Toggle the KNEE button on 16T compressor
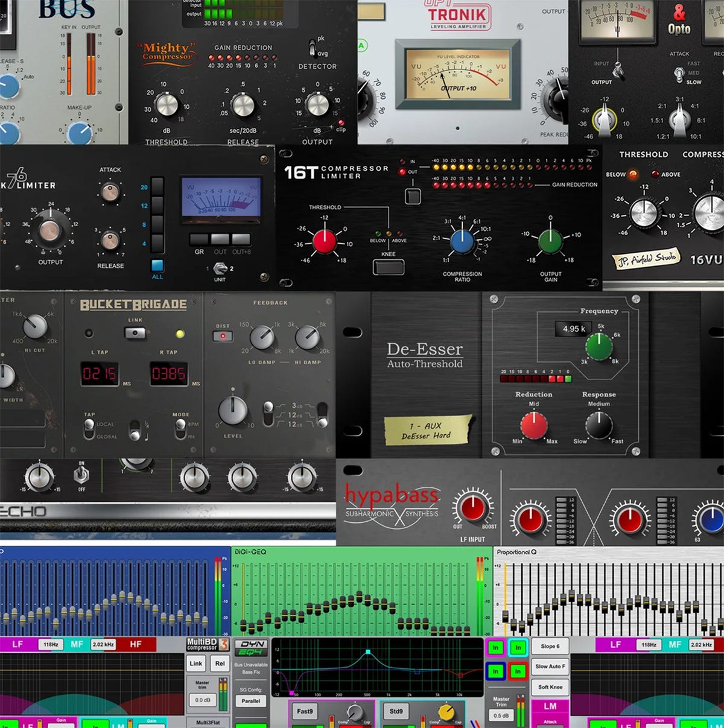The width and height of the screenshot is (724, 728). pos(389,266)
